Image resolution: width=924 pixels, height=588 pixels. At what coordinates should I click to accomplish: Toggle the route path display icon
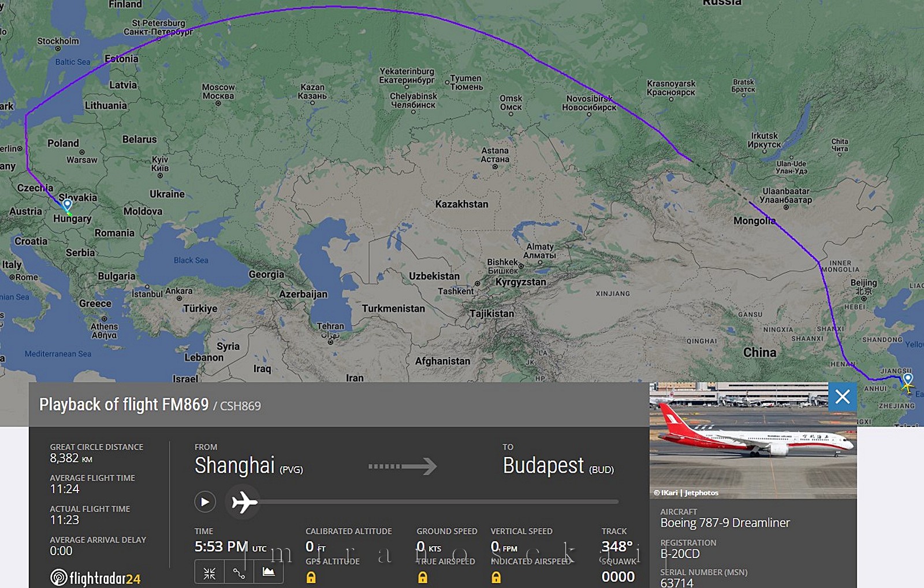click(239, 572)
